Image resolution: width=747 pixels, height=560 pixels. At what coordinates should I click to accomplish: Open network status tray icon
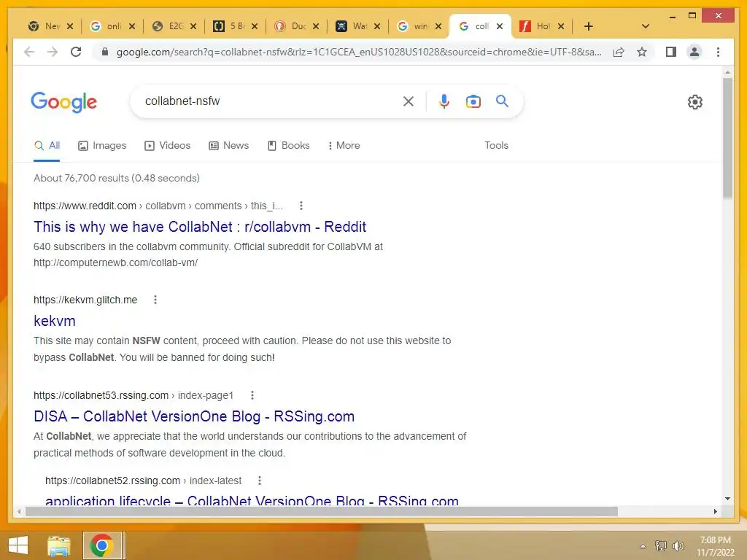[660, 545]
